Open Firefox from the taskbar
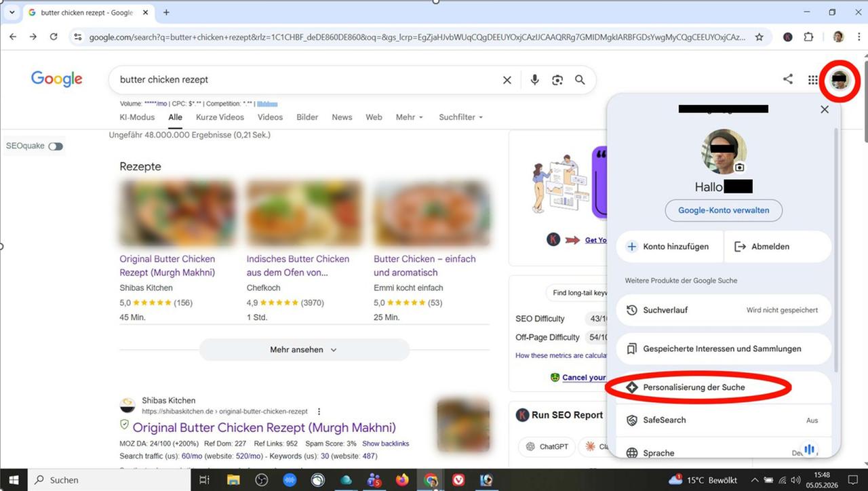Image resolution: width=868 pixels, height=491 pixels. (402, 480)
